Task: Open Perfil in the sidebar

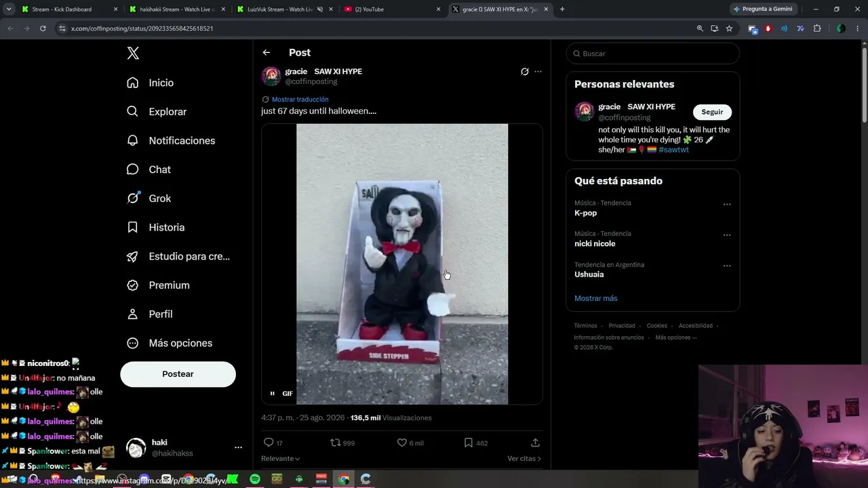Action: (x=150, y=314)
